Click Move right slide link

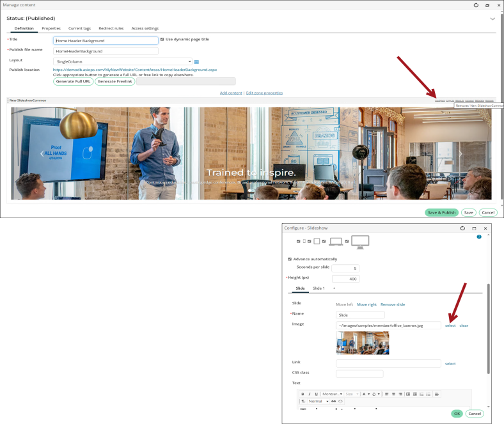pyautogui.click(x=366, y=304)
